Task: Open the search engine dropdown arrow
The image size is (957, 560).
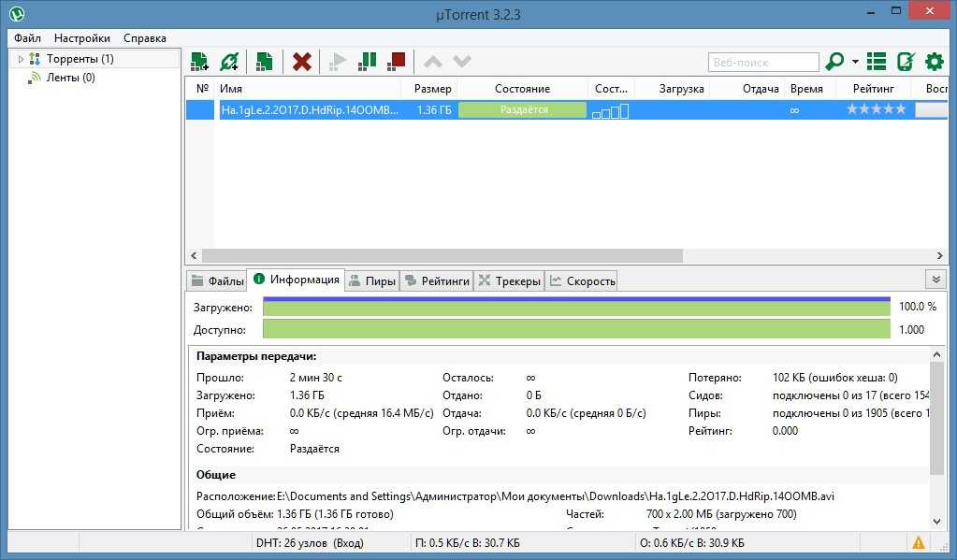Action: point(855,62)
